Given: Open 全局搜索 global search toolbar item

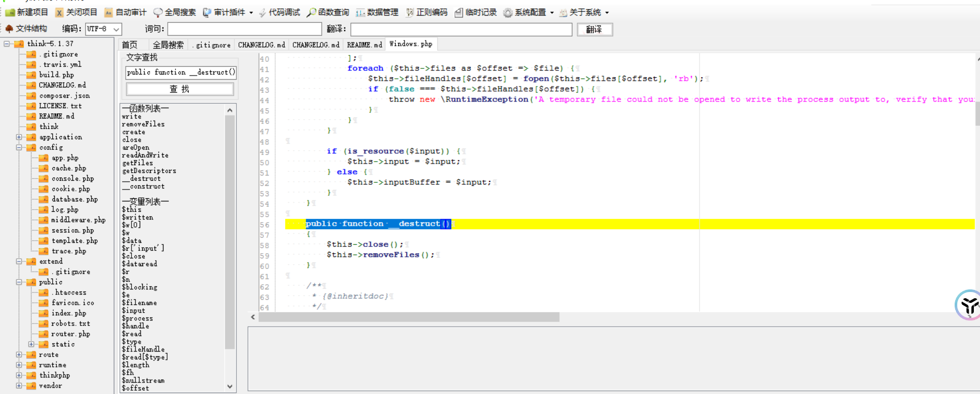Looking at the screenshot, I should (174, 12).
